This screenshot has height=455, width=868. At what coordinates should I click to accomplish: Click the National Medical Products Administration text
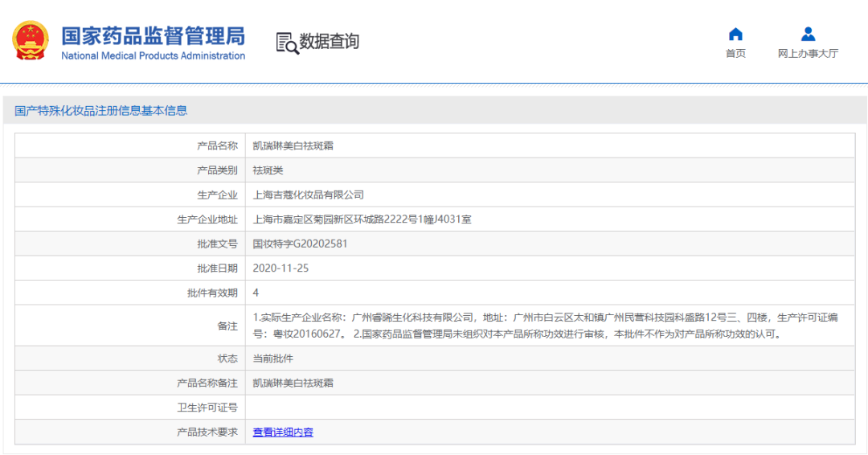153,56
